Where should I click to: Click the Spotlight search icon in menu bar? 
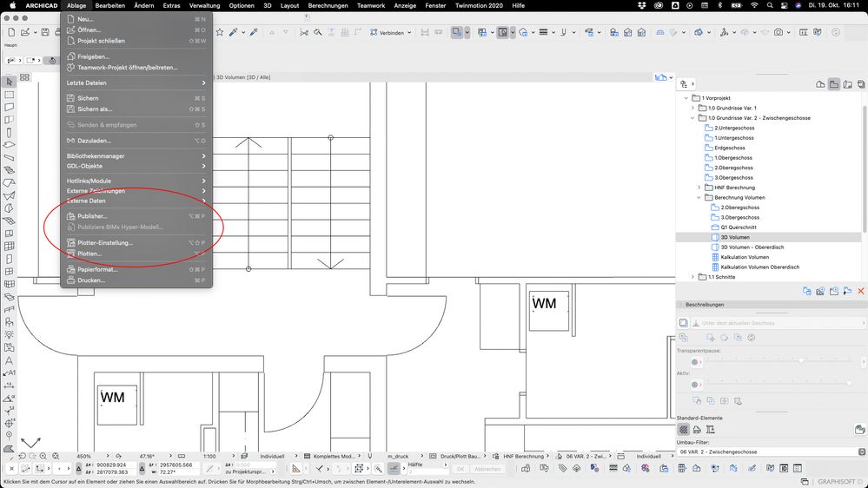coord(770,5)
